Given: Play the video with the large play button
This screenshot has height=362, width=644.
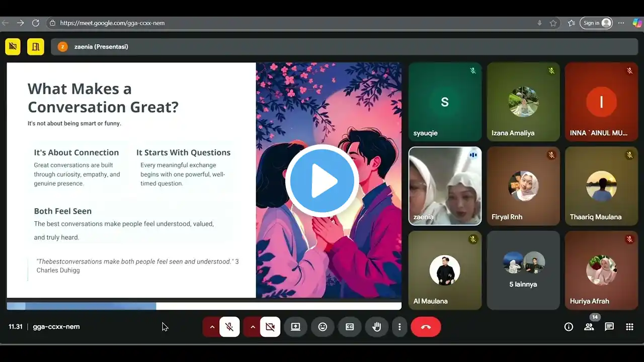Looking at the screenshot, I should pos(322,181).
